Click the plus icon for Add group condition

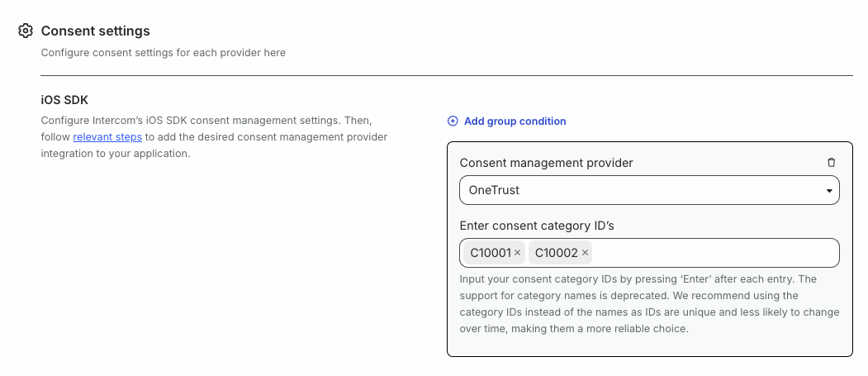tap(453, 121)
